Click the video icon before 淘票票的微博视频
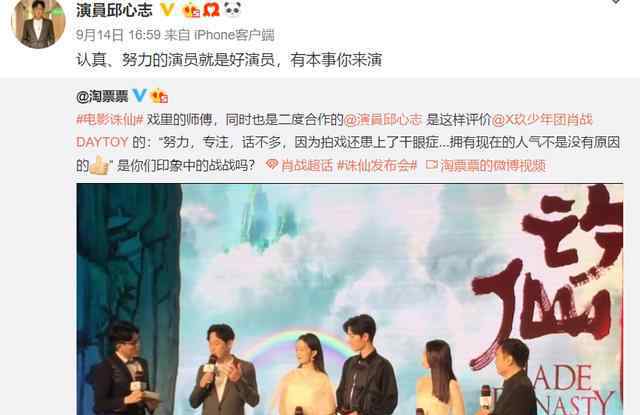The width and height of the screenshot is (640, 415). coord(432,164)
